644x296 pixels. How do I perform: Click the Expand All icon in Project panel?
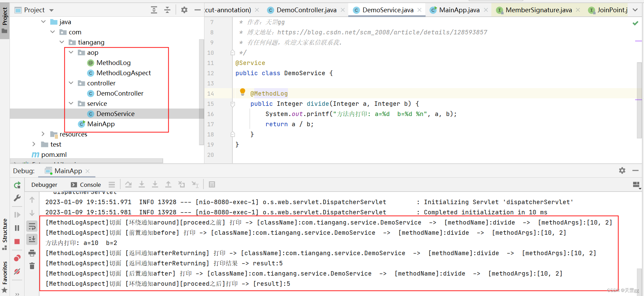click(154, 10)
